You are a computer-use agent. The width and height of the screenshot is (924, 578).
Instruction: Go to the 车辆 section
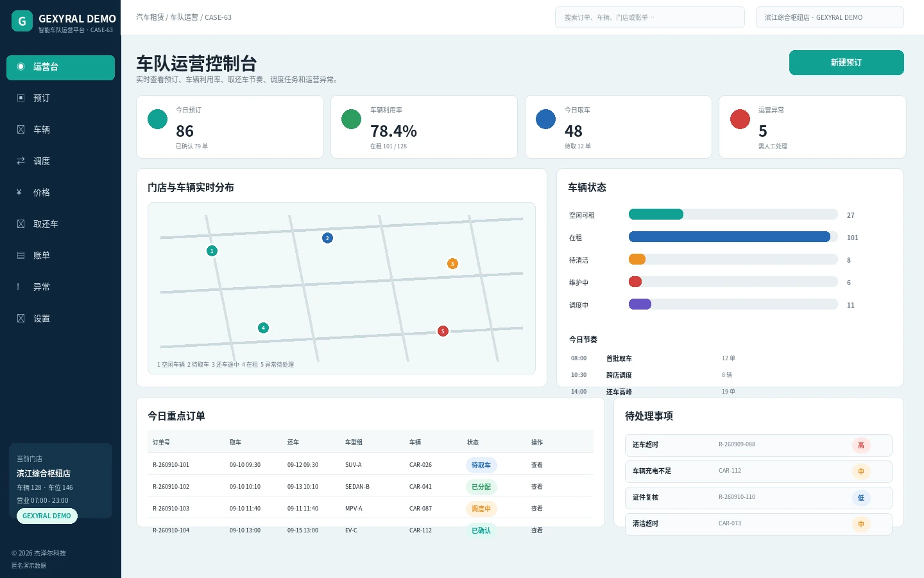[60, 130]
